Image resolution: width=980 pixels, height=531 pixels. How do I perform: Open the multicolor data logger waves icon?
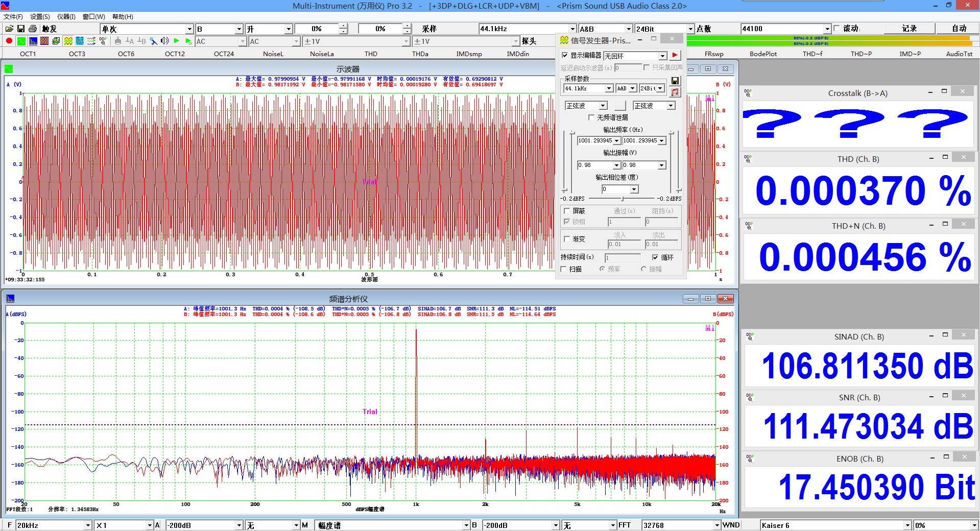91,41
